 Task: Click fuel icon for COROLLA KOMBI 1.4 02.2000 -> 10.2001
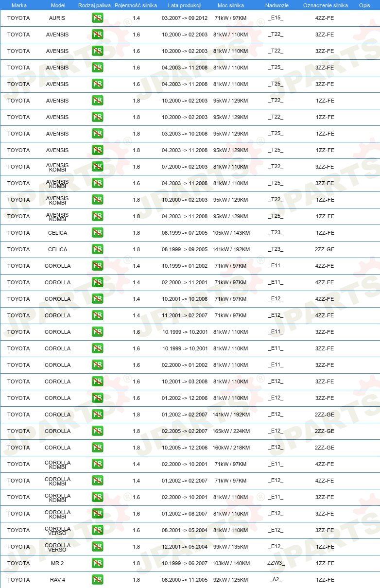[x=97, y=464]
